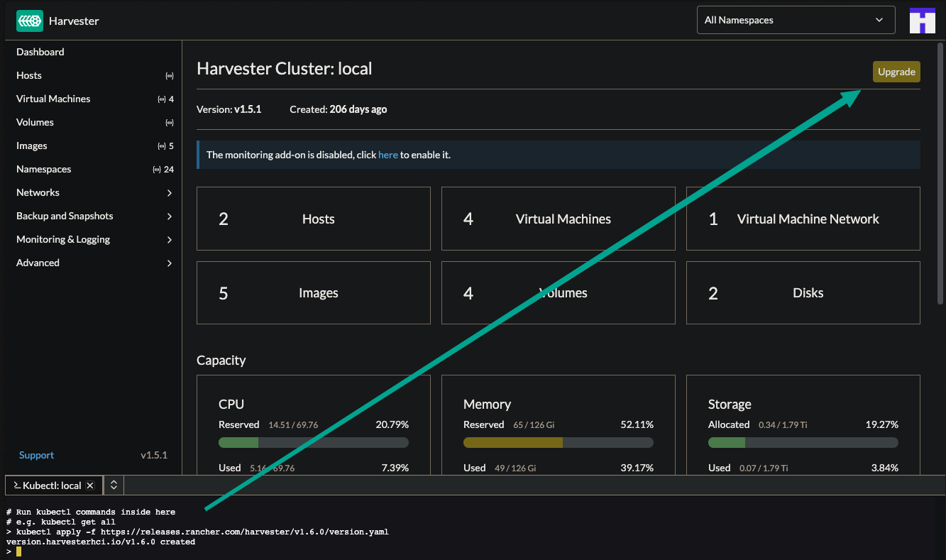Expand the Advanced menu
The image size is (946, 560).
click(170, 263)
